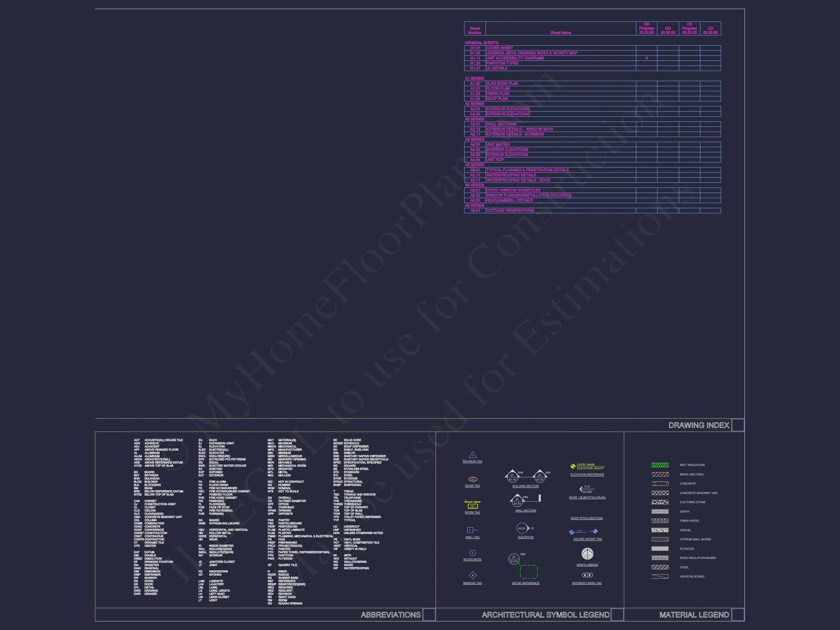Viewport: 840px width, 630px height.
Task: Select the Elevation marker circle A2.01
Action: point(522,528)
